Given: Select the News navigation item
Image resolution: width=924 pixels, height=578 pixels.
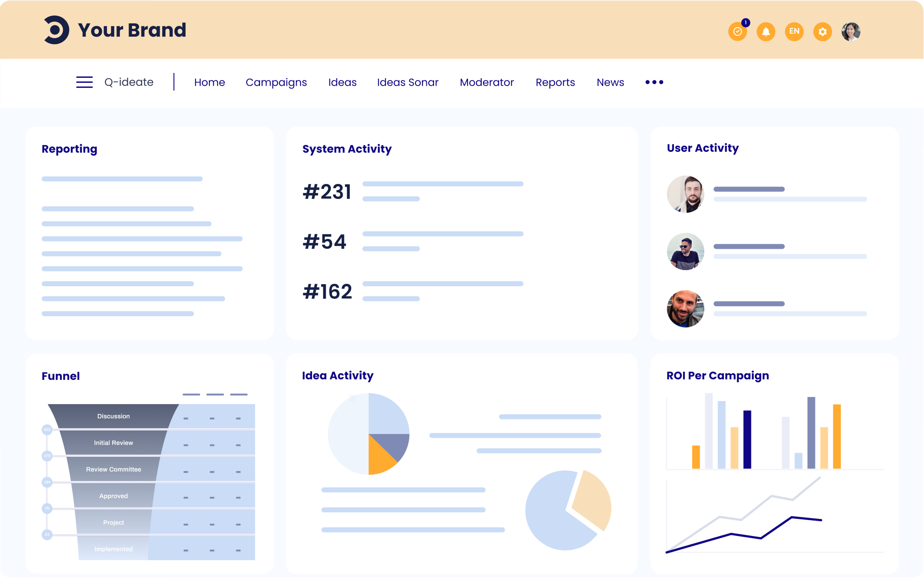Looking at the screenshot, I should coord(610,82).
